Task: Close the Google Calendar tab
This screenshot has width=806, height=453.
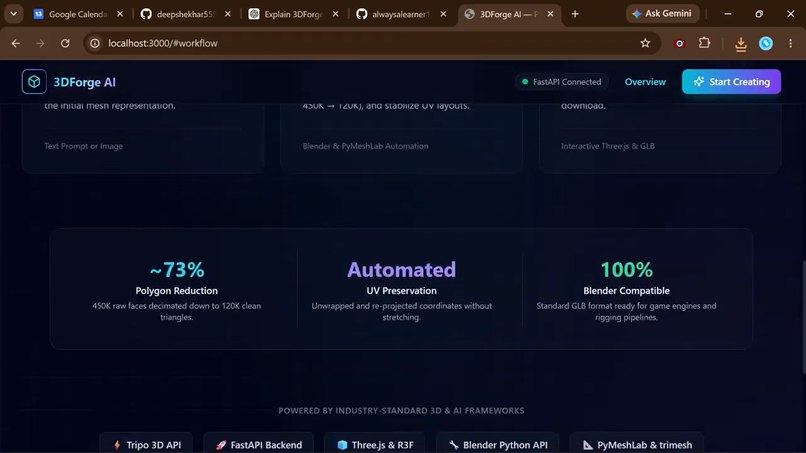Action: [x=120, y=14]
